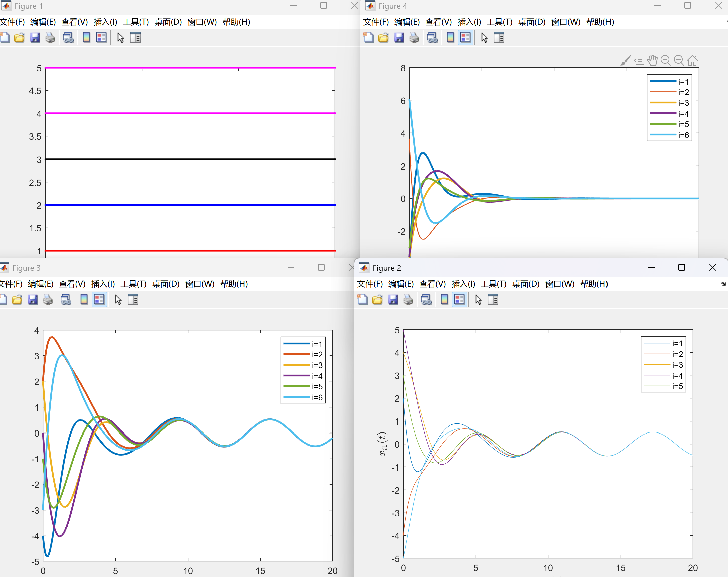This screenshot has height=577, width=728.
Task: Click Save Figure icon in Figure 1 toolbar
Action: (35, 37)
